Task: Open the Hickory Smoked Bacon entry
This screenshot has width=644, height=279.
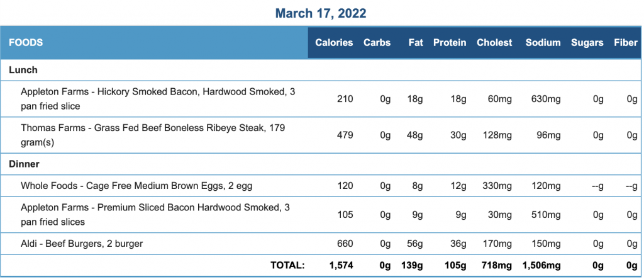Action: [x=158, y=99]
